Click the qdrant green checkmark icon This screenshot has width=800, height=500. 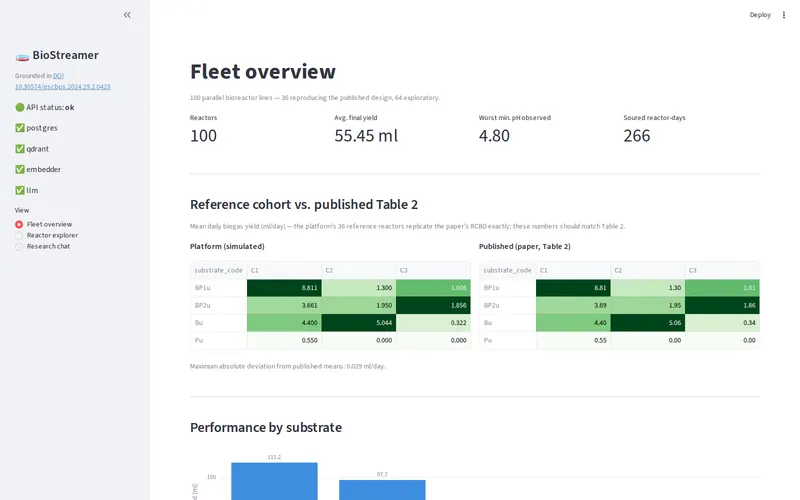(20, 148)
